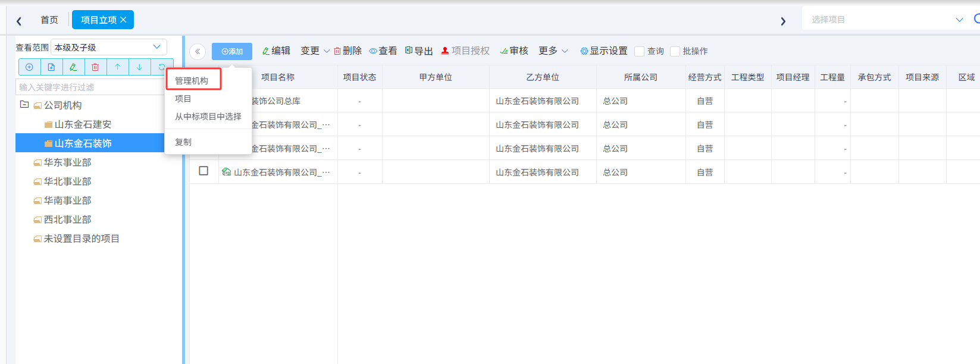Select 山东金石装饰 in the tree
This screenshot has height=364, width=980.
click(x=83, y=143)
